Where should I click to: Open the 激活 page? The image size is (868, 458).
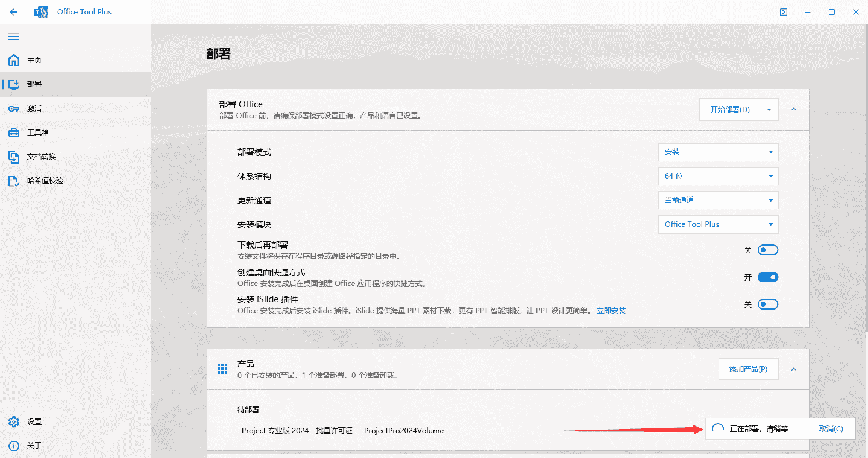click(x=75, y=109)
